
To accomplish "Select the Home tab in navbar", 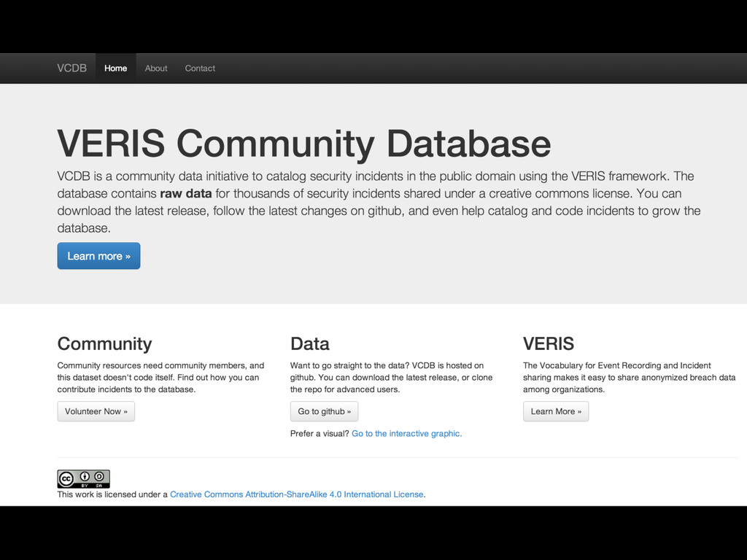I will point(116,68).
